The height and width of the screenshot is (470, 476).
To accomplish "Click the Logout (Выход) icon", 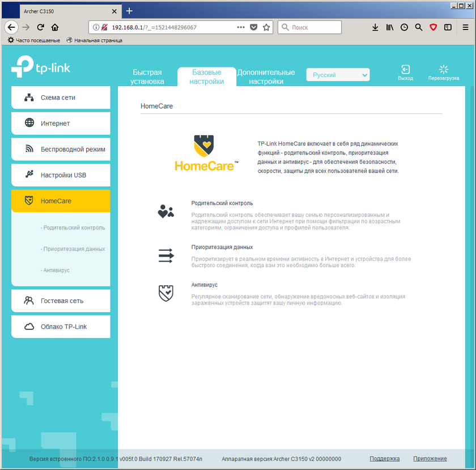I will pos(405,70).
